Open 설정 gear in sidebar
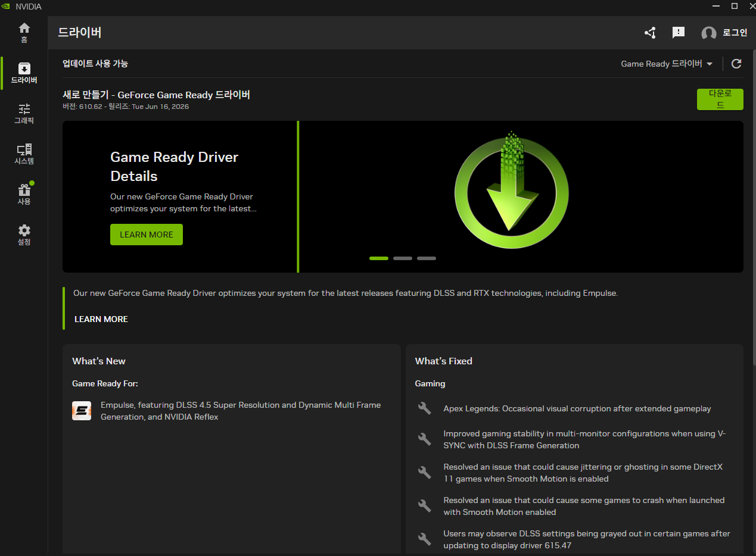 point(24,235)
